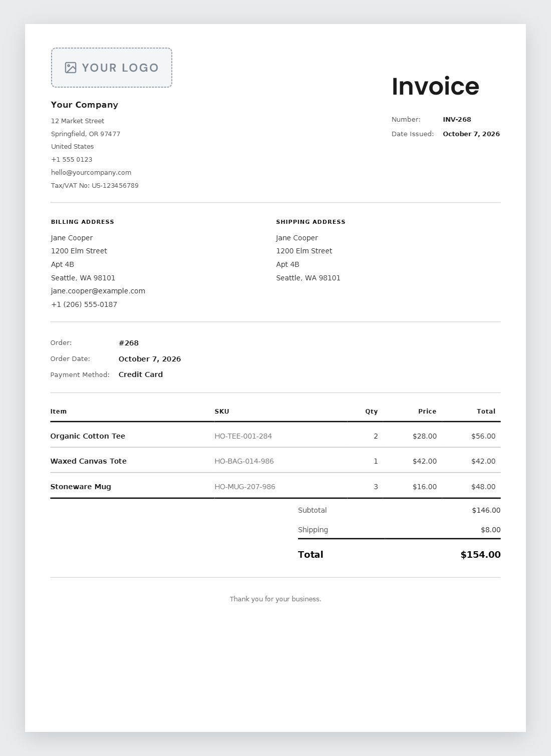Click Waxed Canvas Tote price $42.00
The width and height of the screenshot is (551, 756).
pos(425,461)
